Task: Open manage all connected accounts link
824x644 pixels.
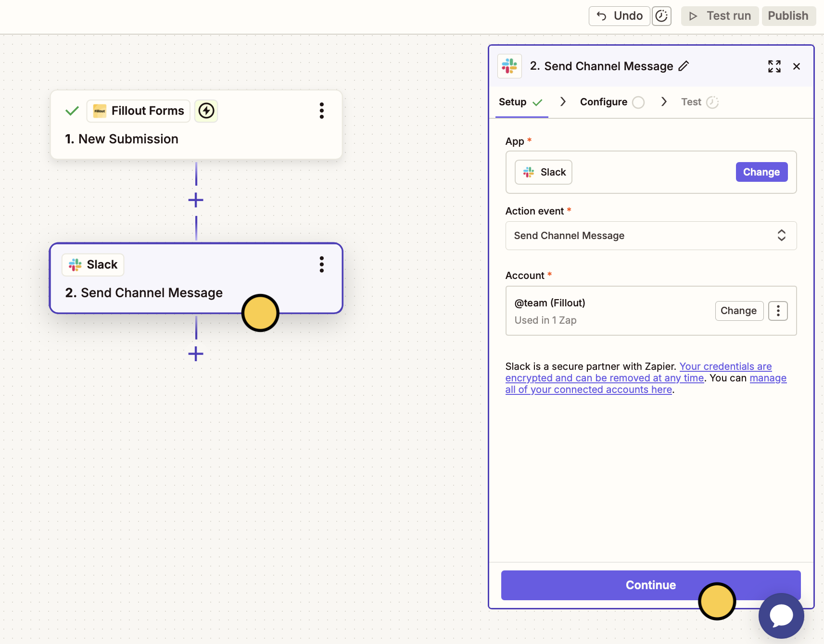Action: pos(646,384)
